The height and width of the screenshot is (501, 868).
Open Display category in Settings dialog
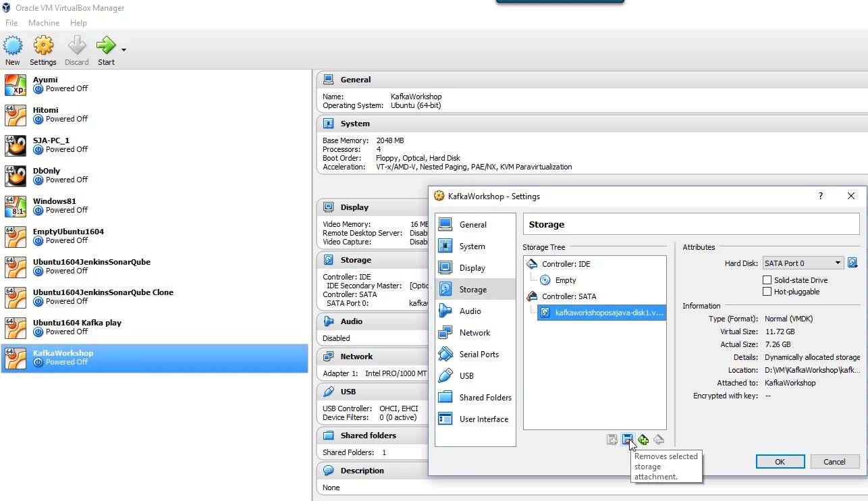(475, 268)
